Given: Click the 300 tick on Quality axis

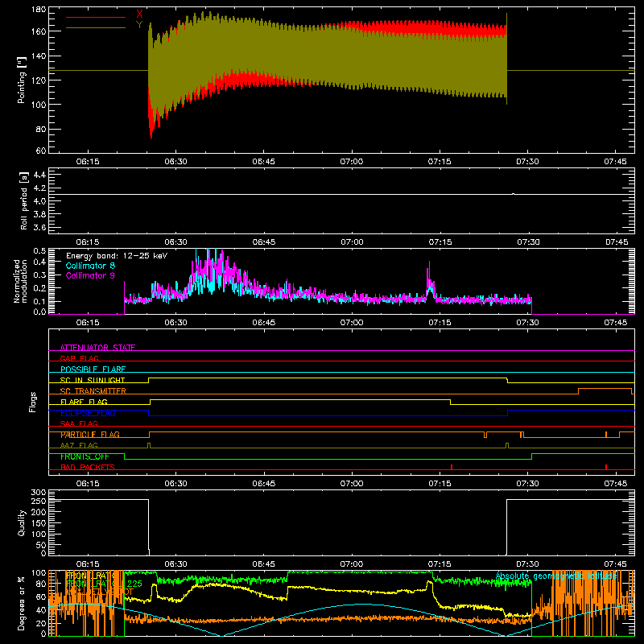Looking at the screenshot, I should click(x=39, y=493).
